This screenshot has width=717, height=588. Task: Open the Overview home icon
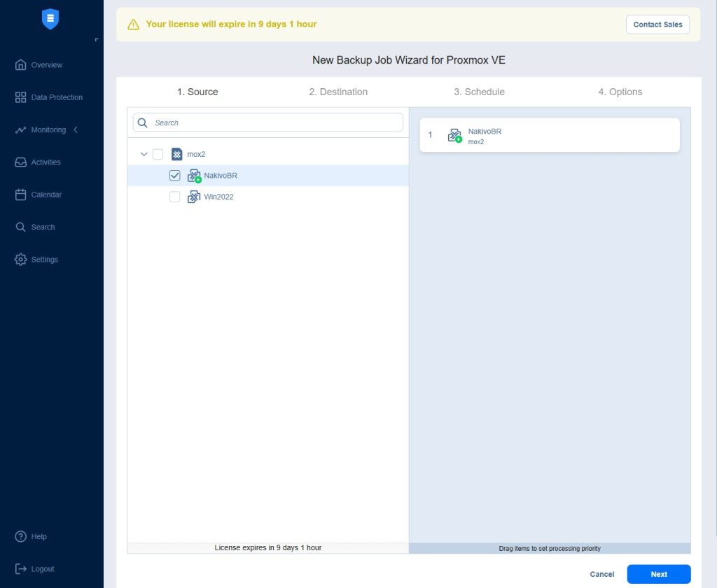click(21, 65)
